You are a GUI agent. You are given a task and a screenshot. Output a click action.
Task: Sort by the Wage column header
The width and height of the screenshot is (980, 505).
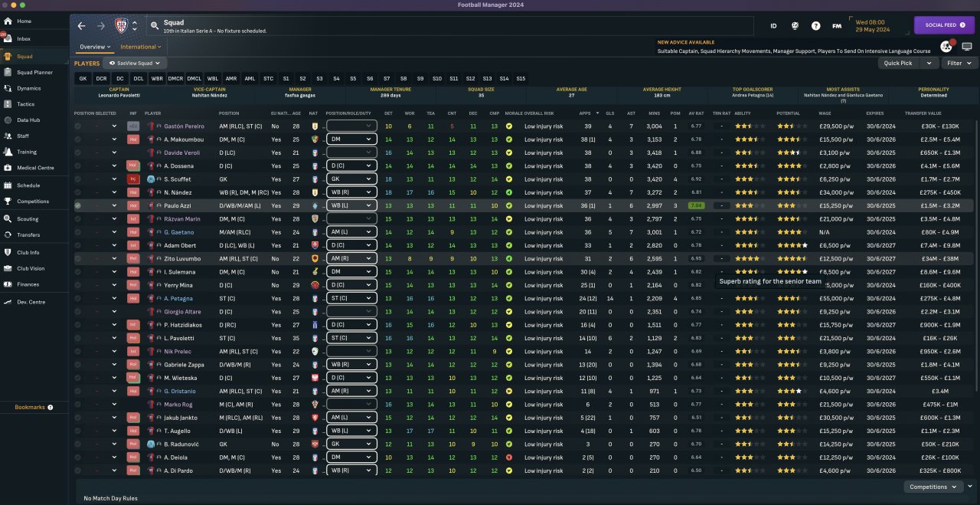[x=825, y=113]
